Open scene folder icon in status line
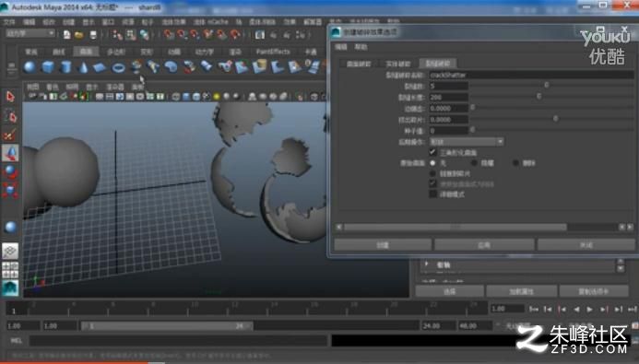 click(79, 35)
